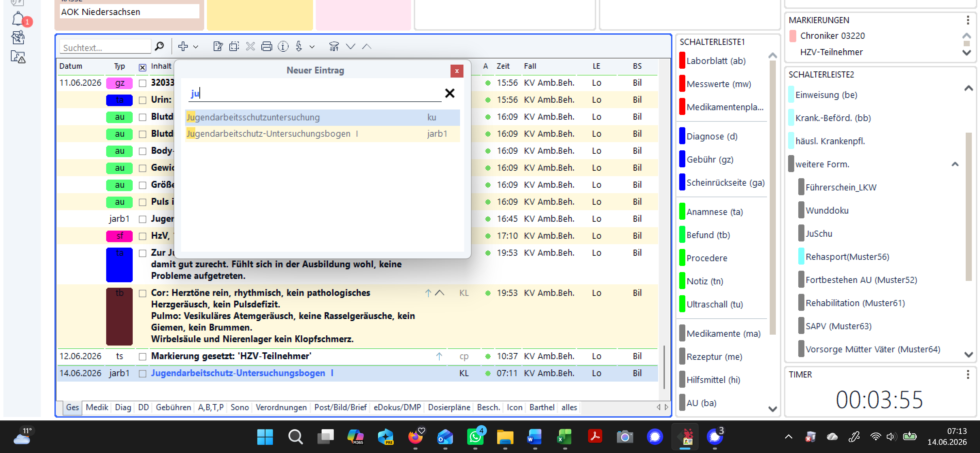Open Excel from the taskbar
This screenshot has width=980, height=453.
click(x=565, y=437)
